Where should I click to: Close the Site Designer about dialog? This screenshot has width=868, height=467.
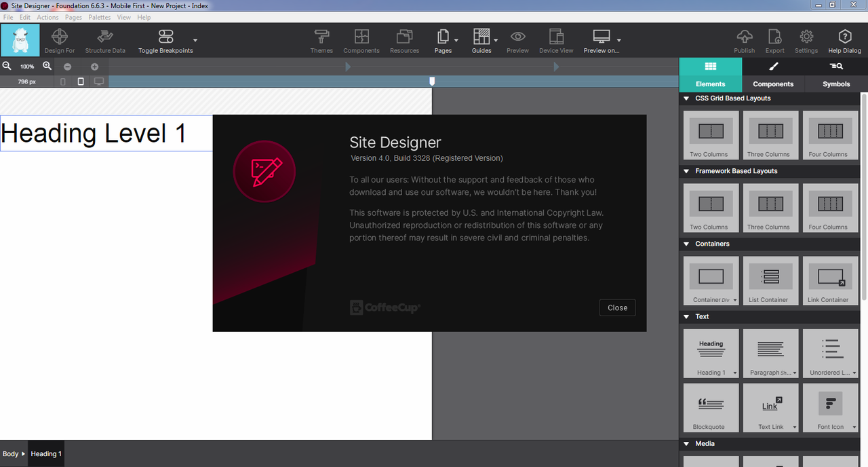coord(617,307)
